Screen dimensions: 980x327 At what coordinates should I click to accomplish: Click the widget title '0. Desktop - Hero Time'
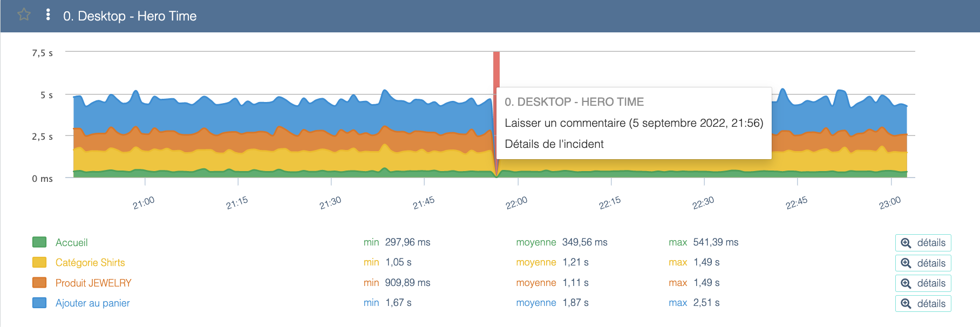click(130, 16)
